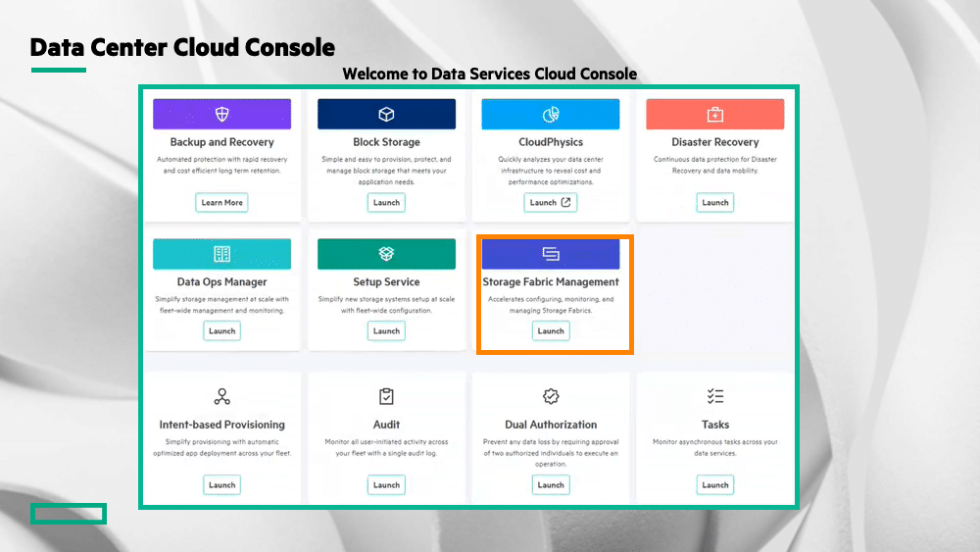Click the Setup Service description text
The height and width of the screenshot is (552, 980).
click(386, 305)
